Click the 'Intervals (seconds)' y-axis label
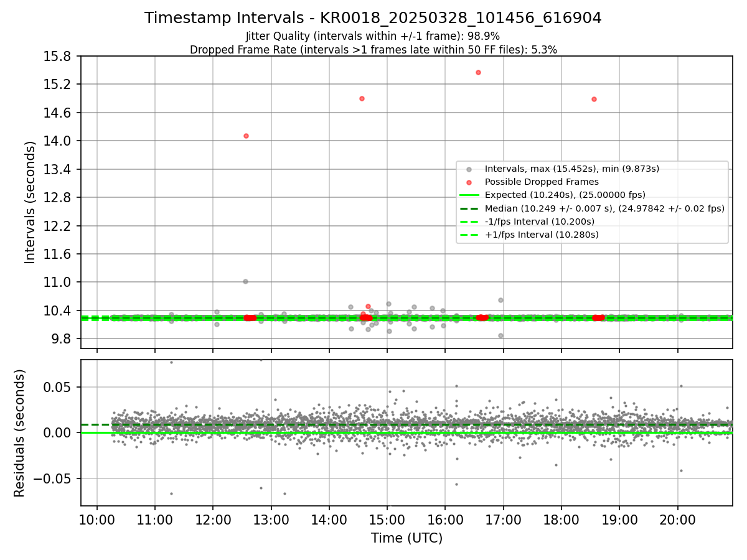The width and height of the screenshot is (747, 560). (x=31, y=202)
